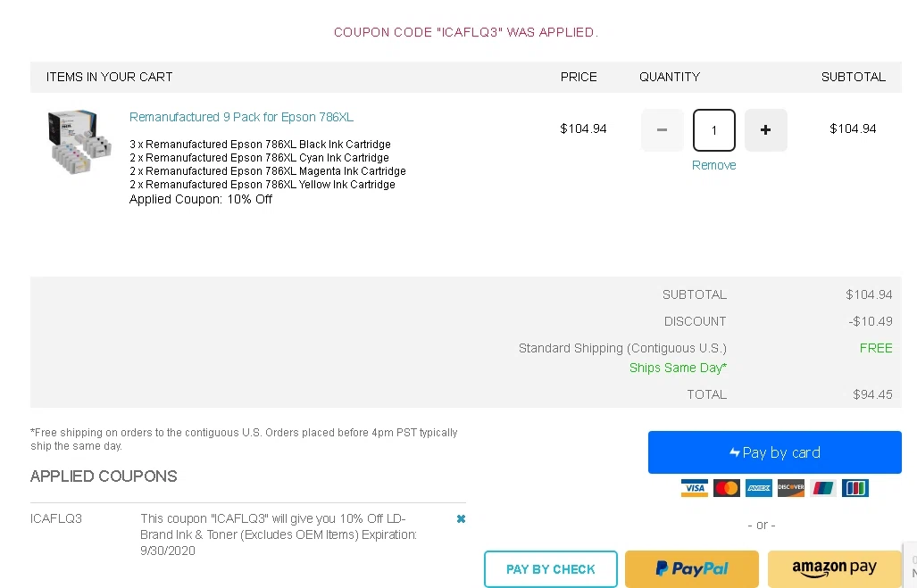
Task: Open the Remanufactured 9 Pack product link
Action: (x=241, y=117)
